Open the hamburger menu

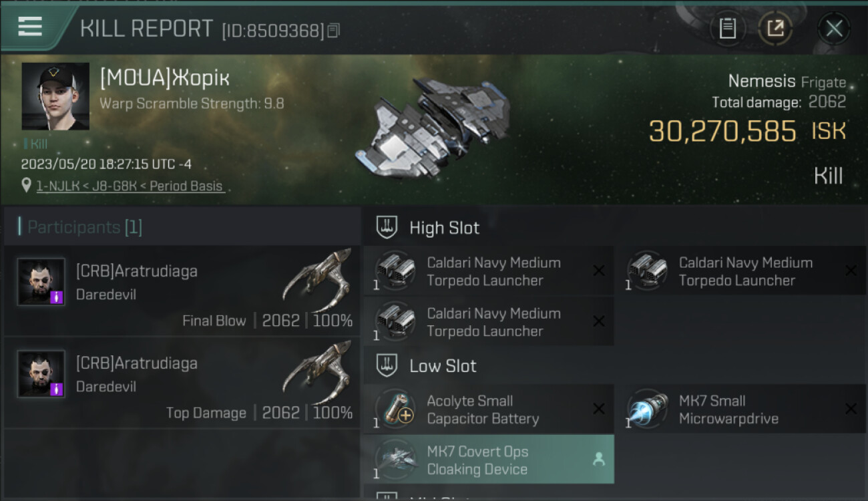point(29,27)
